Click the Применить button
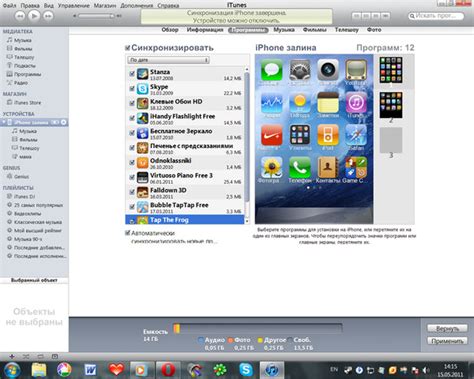This screenshot has width=474, height=379. coord(447,341)
